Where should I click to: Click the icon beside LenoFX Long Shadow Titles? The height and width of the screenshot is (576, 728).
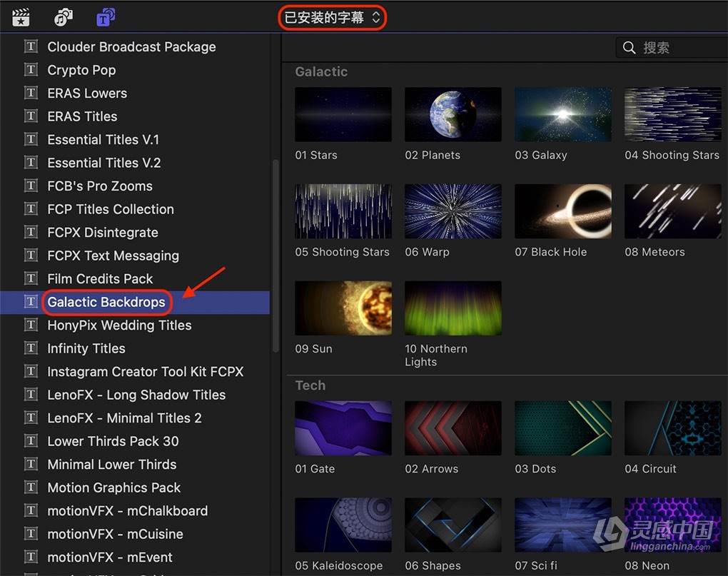(x=31, y=395)
